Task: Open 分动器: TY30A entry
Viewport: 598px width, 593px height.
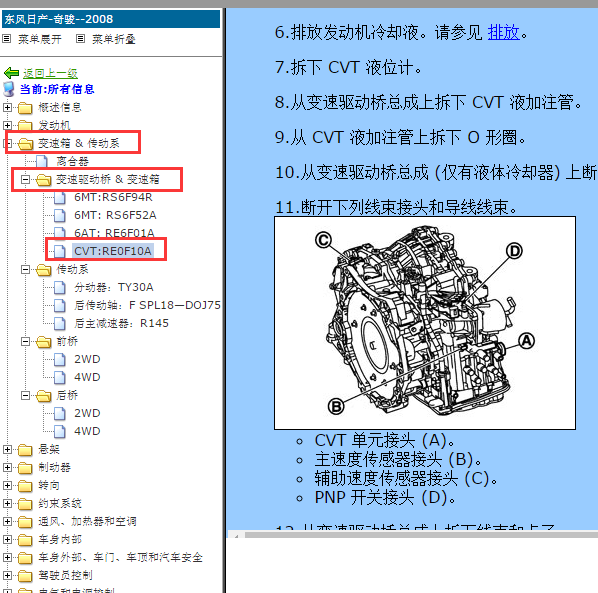Action: [x=114, y=287]
